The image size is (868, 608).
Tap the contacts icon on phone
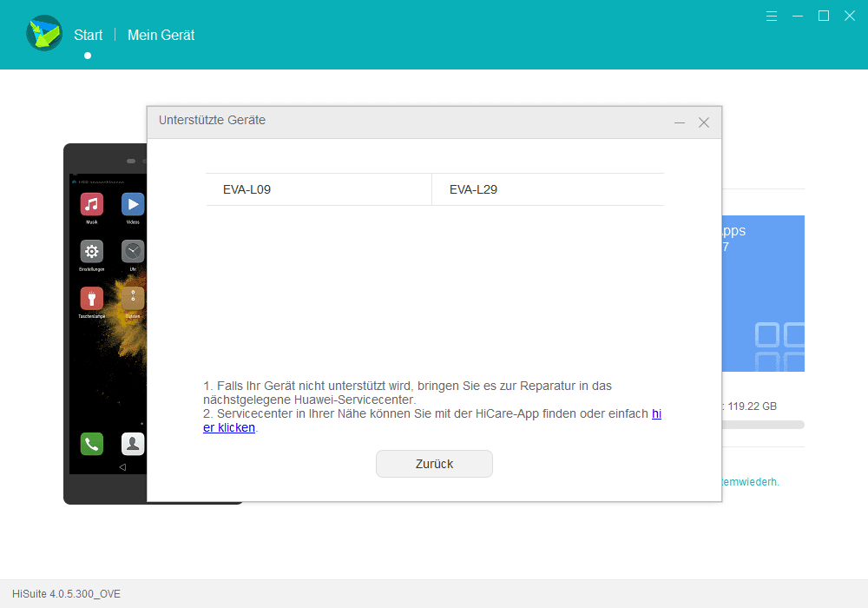tap(133, 444)
